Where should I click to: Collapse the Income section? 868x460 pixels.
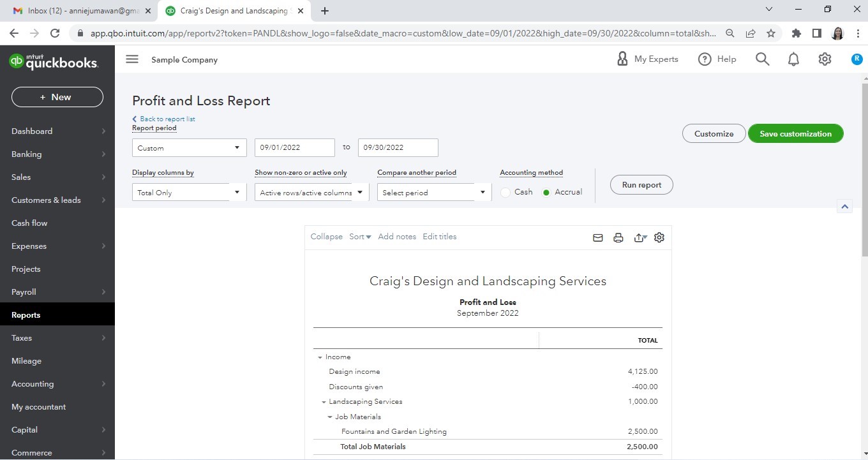coord(320,357)
